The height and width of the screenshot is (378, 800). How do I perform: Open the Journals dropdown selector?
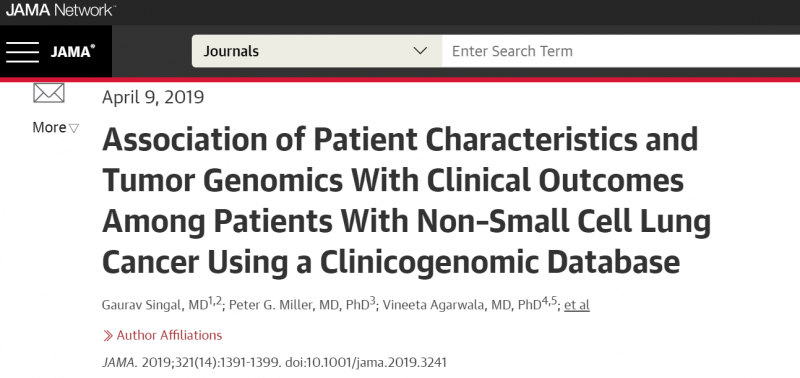coord(317,51)
